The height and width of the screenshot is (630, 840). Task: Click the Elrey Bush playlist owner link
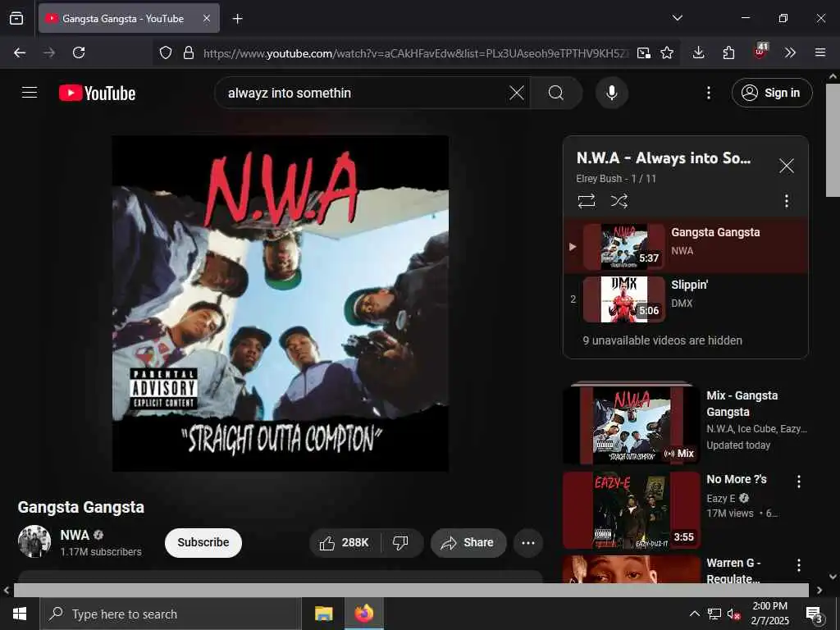click(x=598, y=178)
